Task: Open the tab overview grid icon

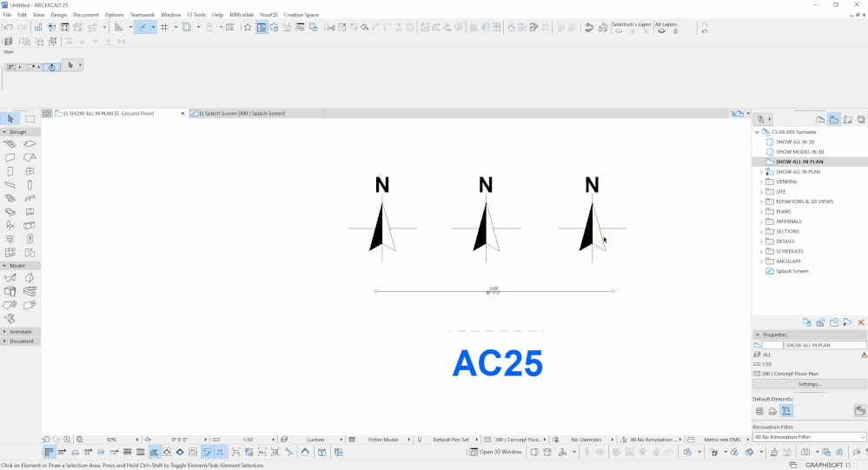Action: (47, 114)
